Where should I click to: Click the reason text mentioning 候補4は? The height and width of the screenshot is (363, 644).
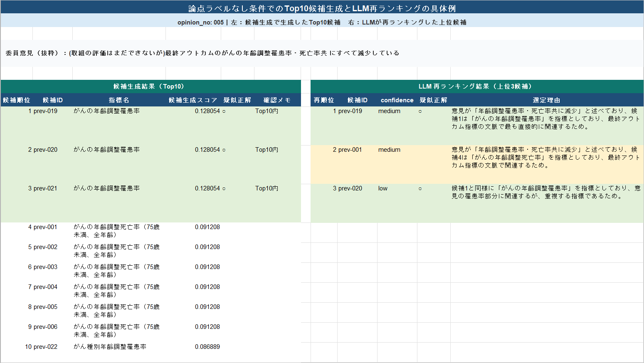(x=545, y=157)
